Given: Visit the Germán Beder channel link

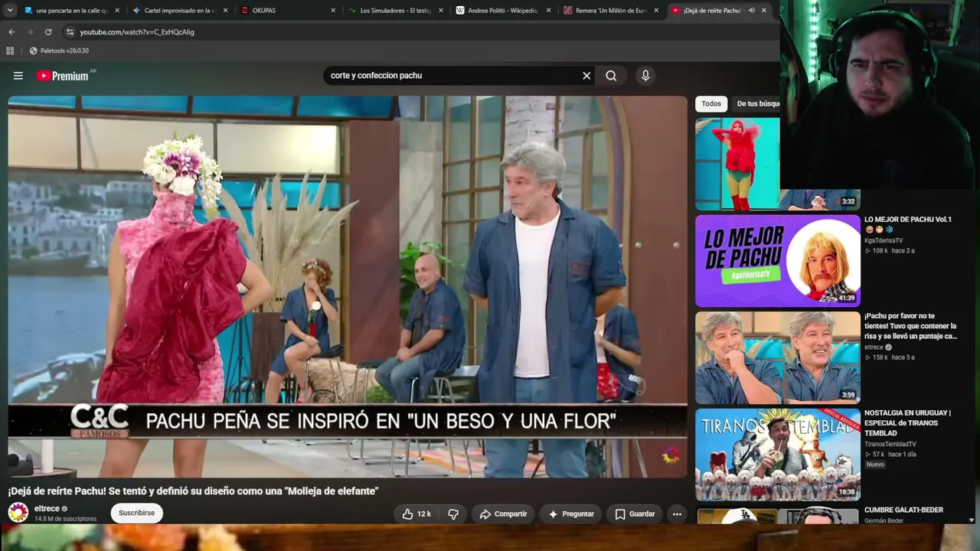Looking at the screenshot, I should tap(884, 521).
